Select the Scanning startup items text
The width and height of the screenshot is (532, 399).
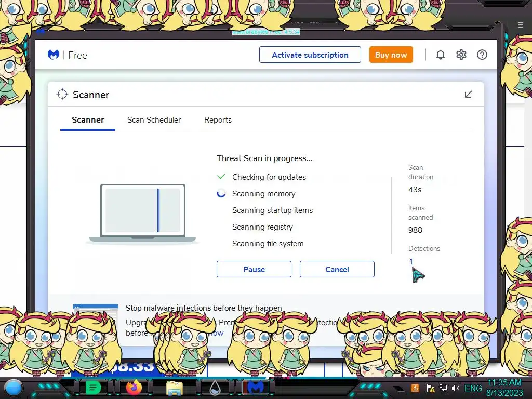[x=272, y=210]
